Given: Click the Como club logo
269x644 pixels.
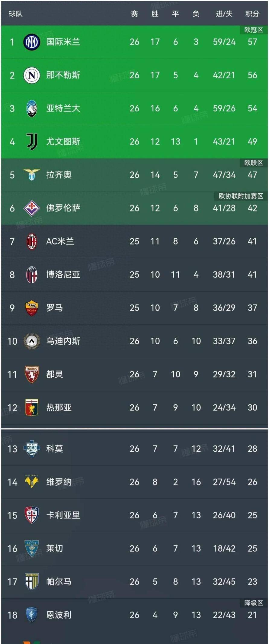Looking at the screenshot, I should coord(32,449).
